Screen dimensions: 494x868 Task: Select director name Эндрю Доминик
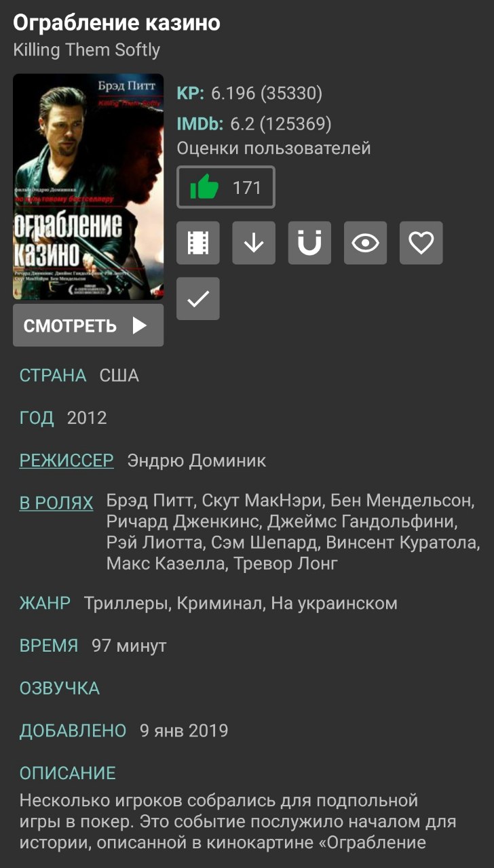(x=197, y=461)
